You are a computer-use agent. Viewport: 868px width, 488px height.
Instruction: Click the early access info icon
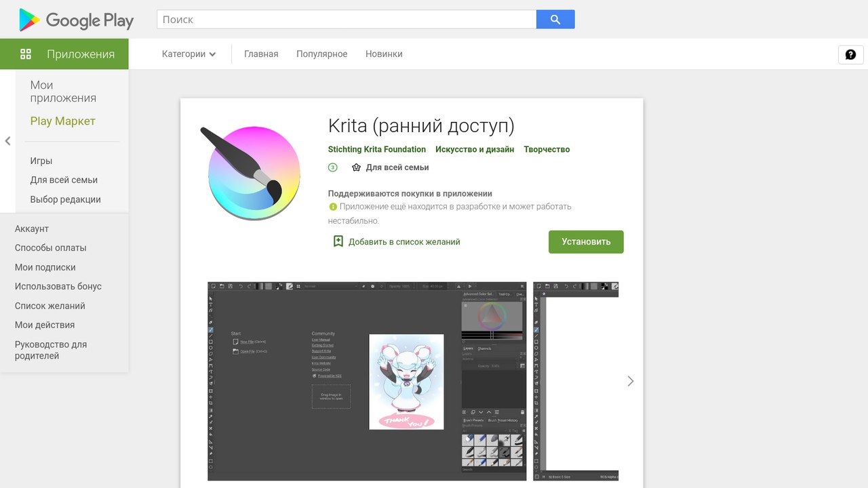point(333,207)
